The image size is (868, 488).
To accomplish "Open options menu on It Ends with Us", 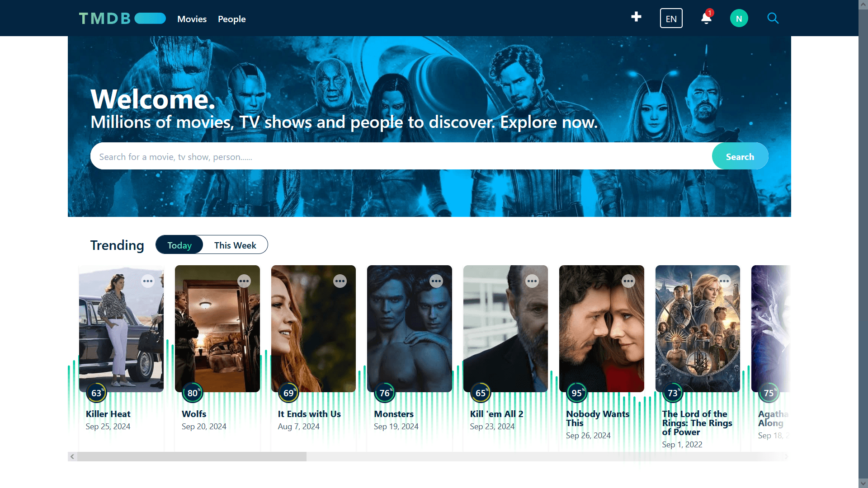I will click(340, 281).
